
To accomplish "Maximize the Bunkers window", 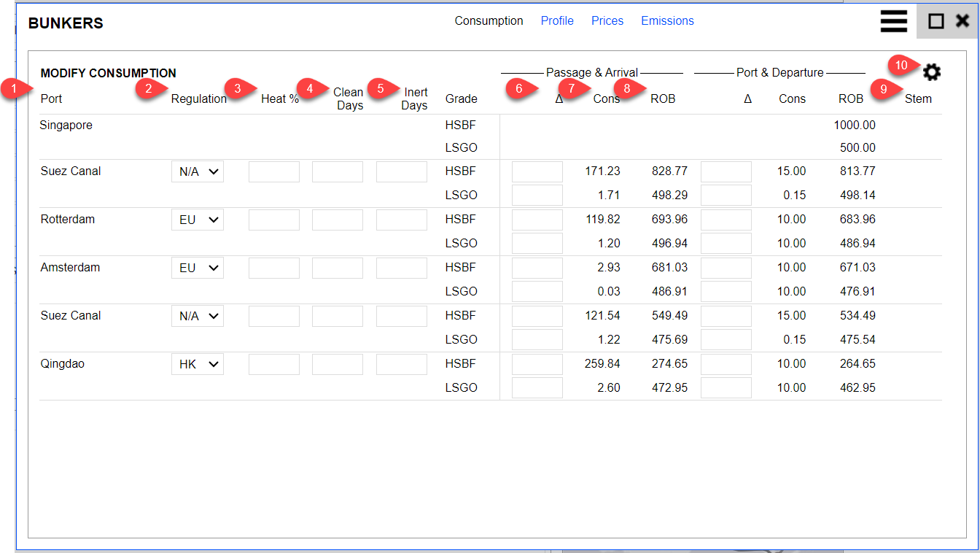I will pyautogui.click(x=936, y=22).
